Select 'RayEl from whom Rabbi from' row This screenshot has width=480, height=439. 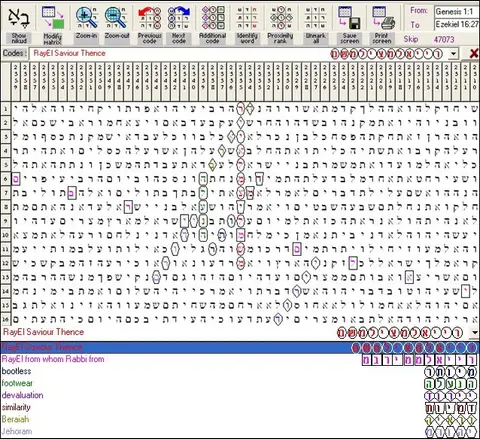tap(240, 359)
